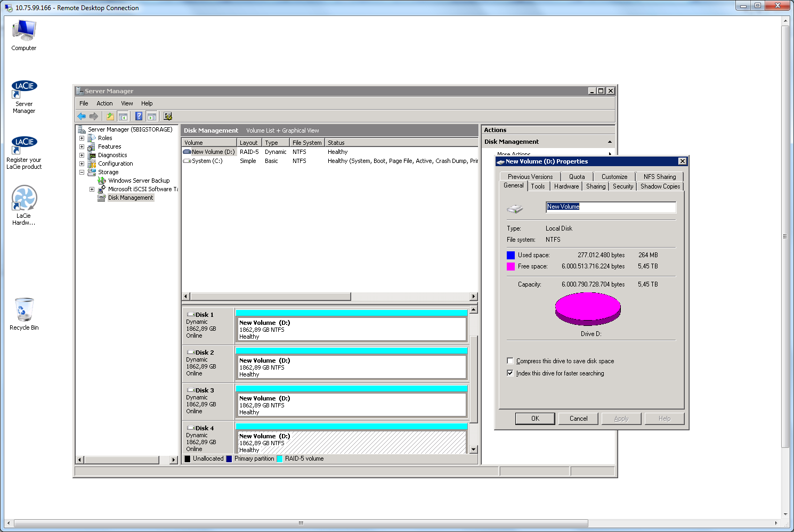
Task: Switch to the Security tab
Action: [623, 186]
